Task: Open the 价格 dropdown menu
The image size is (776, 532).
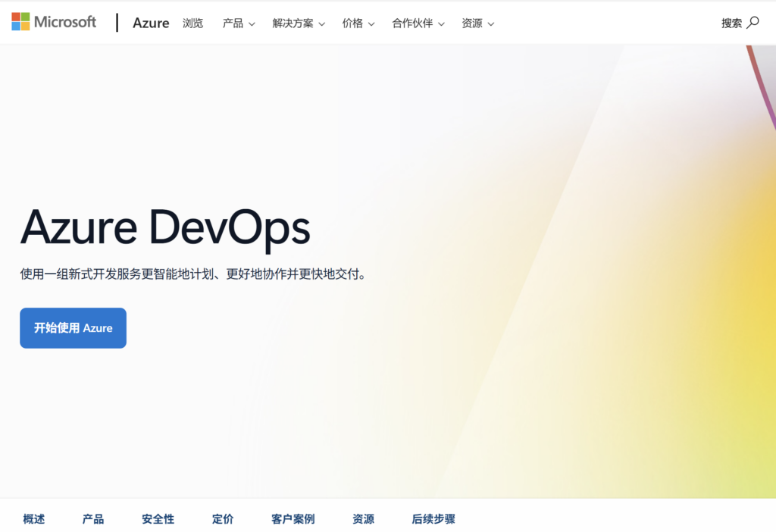Action: [358, 23]
